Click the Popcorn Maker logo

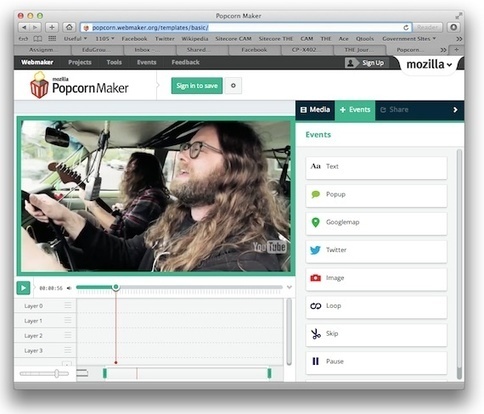[x=79, y=86]
